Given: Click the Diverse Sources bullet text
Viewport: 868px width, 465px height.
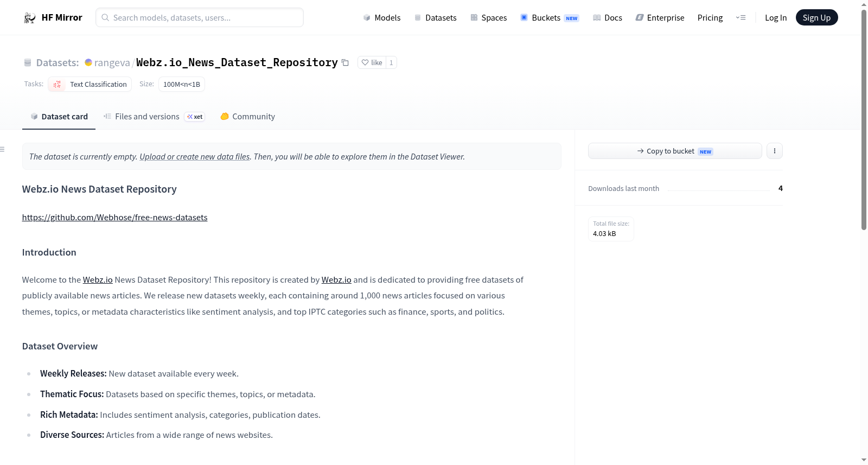Looking at the screenshot, I should point(156,435).
